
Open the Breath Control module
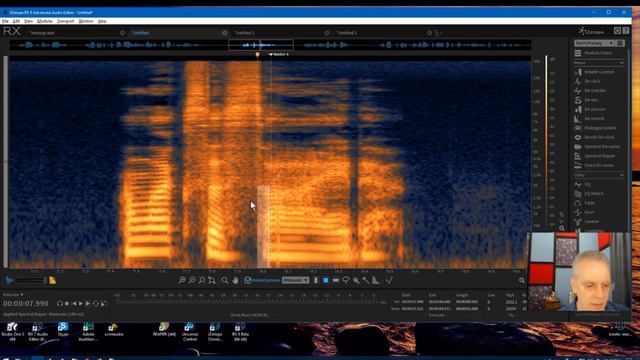pos(599,72)
